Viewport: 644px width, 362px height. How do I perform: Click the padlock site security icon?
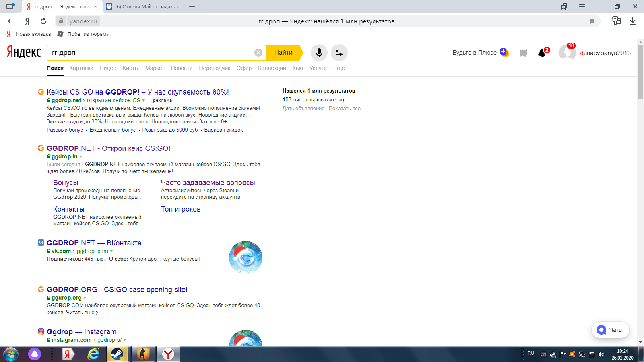pyautogui.click(x=61, y=21)
